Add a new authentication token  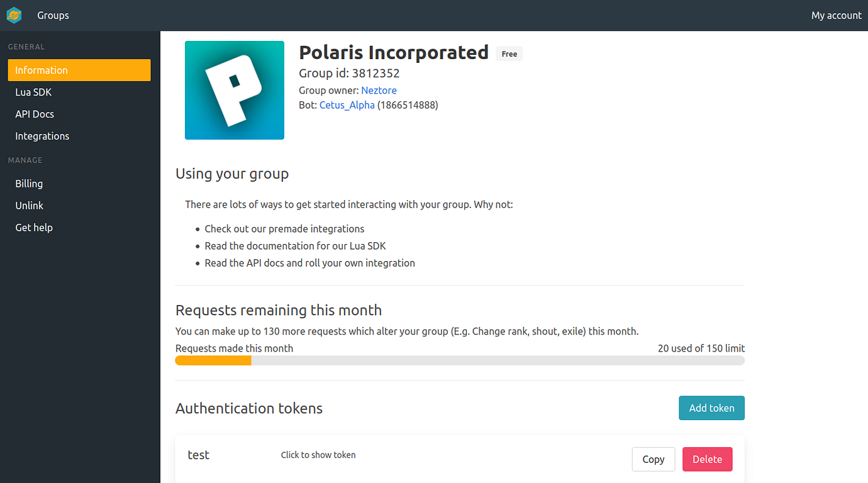[711, 408]
